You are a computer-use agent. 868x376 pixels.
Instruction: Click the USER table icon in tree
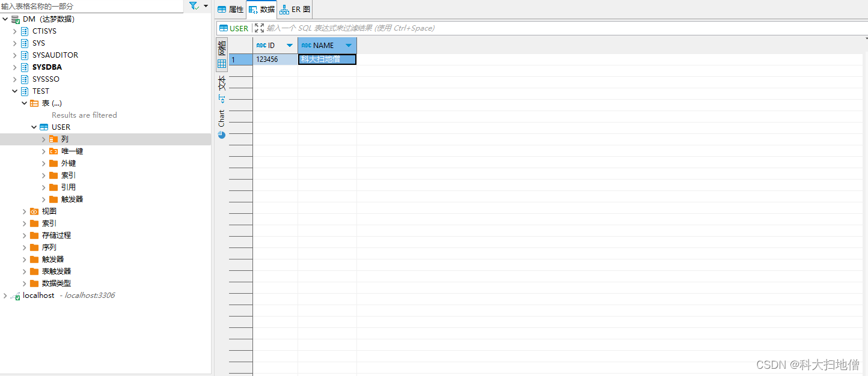coord(44,127)
